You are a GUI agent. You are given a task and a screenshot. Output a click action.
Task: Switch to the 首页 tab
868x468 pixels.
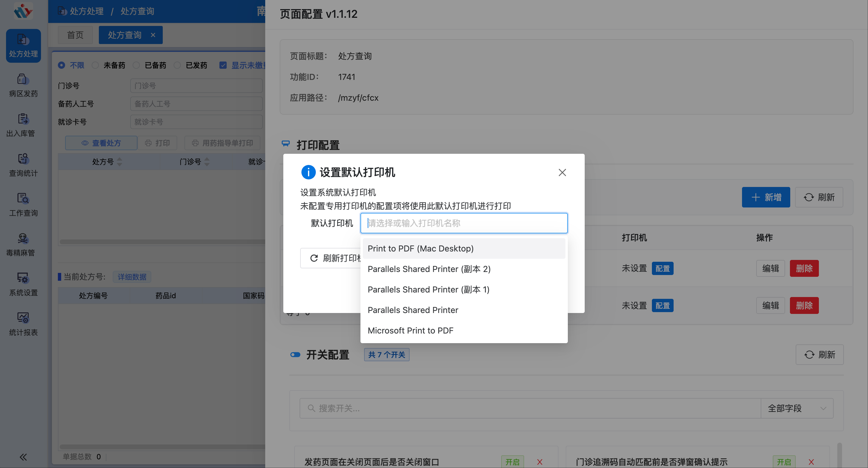pyautogui.click(x=75, y=35)
